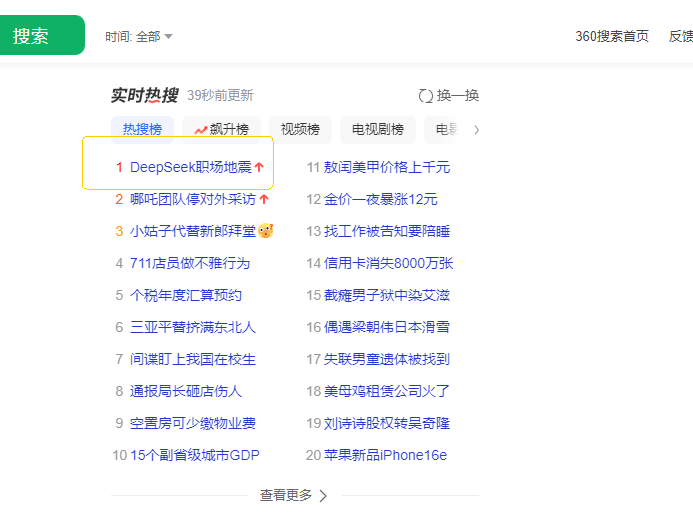Switch to the 飙升榜 tab
The image size is (693, 526).
tap(221, 130)
